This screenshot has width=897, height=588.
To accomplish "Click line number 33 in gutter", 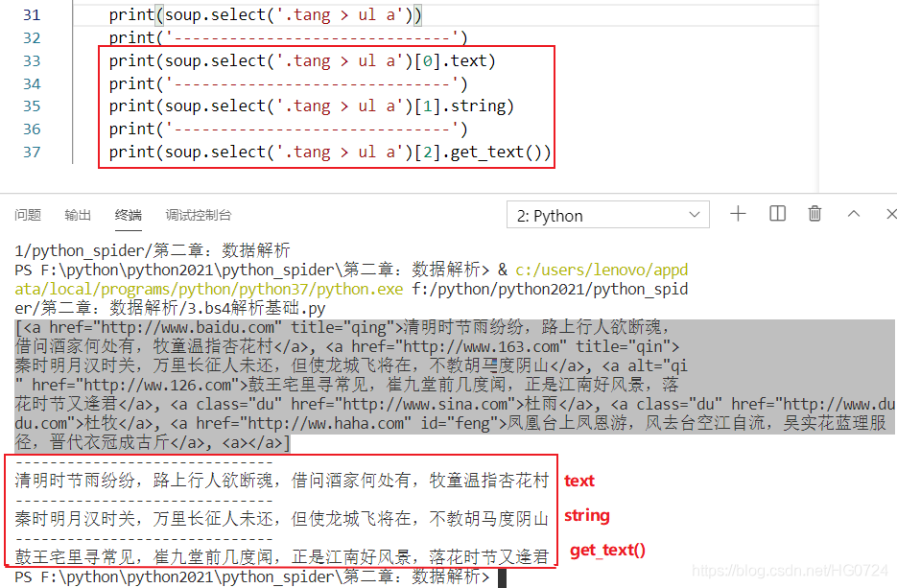I will [x=32, y=60].
